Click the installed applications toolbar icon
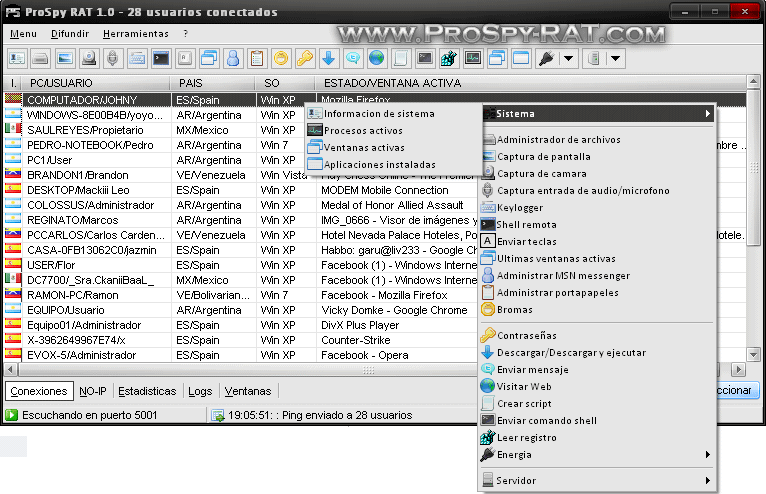Screen dimensions: 766x494 pos(521,59)
